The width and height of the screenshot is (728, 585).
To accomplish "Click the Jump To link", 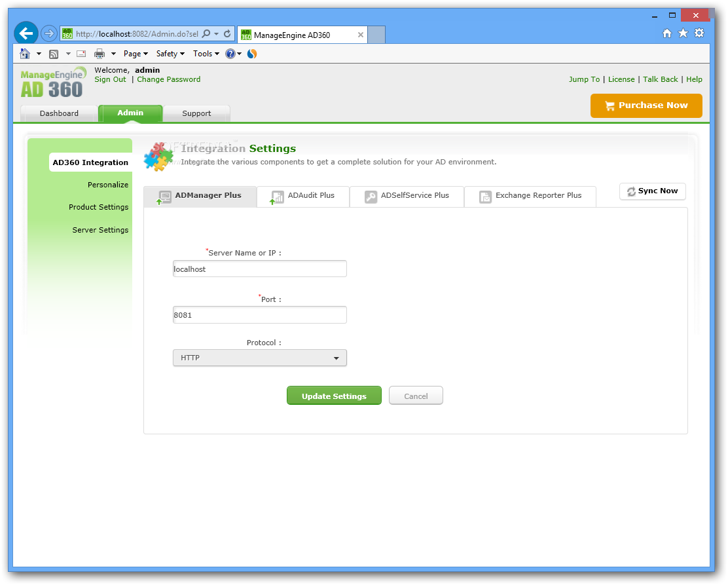I will [x=584, y=79].
